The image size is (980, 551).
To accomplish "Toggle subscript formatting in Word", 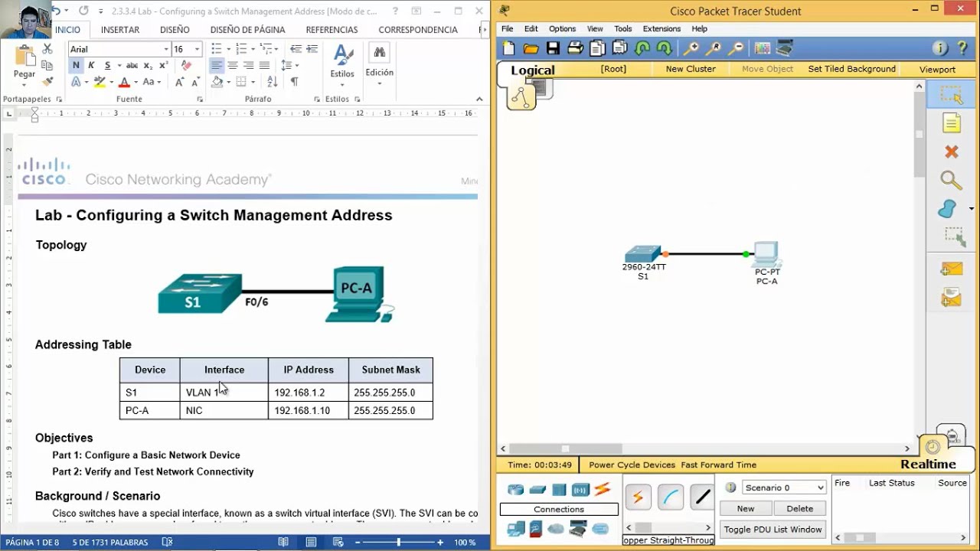I will coord(147,66).
